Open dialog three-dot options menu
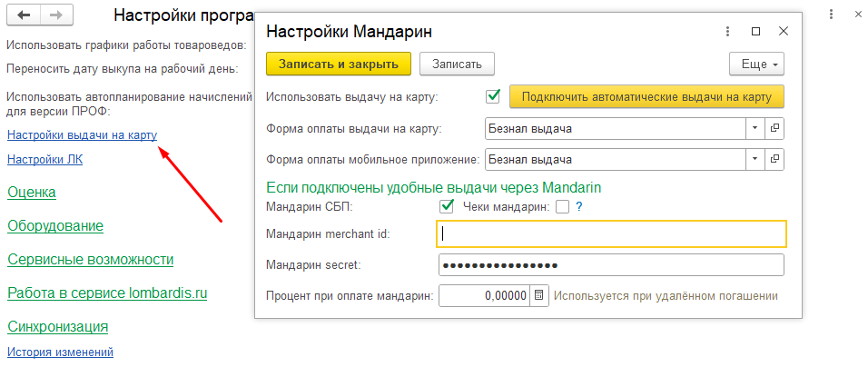Screen dimensions: 868x367 (727, 32)
